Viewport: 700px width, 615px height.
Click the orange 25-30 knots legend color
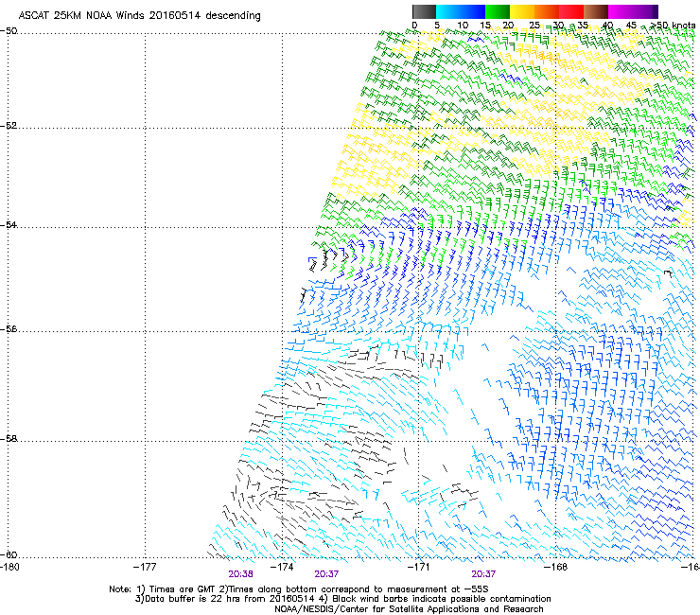point(547,11)
